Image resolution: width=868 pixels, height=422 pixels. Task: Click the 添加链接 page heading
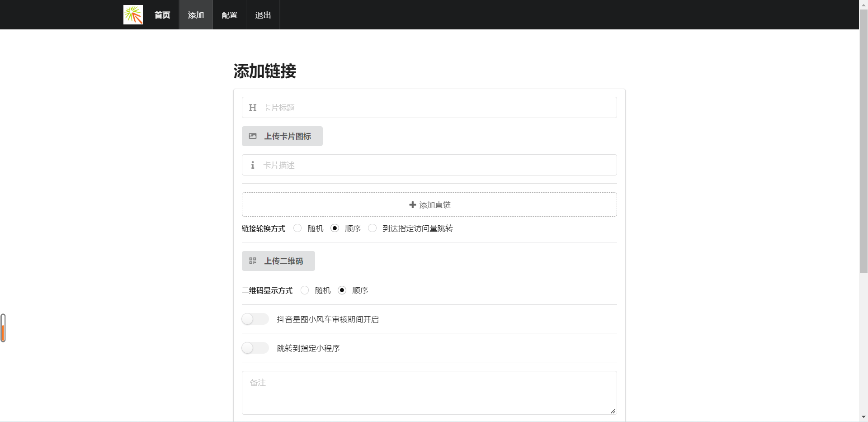pyautogui.click(x=265, y=71)
